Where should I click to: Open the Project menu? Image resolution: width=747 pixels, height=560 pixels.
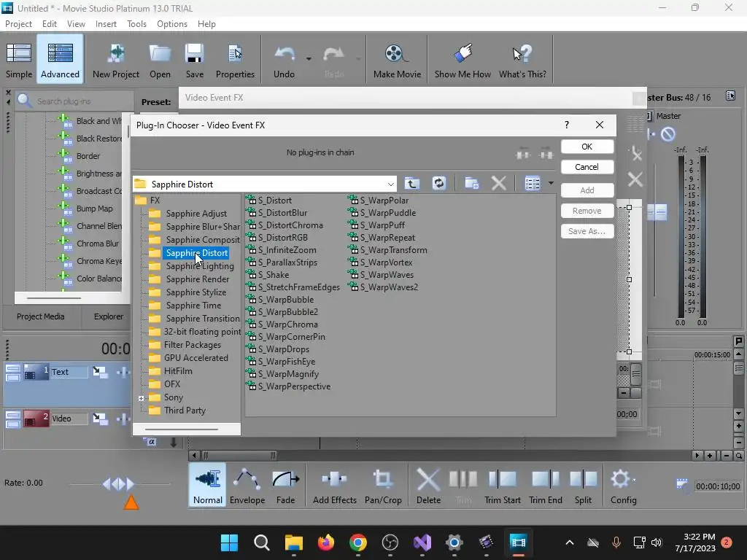pyautogui.click(x=18, y=24)
